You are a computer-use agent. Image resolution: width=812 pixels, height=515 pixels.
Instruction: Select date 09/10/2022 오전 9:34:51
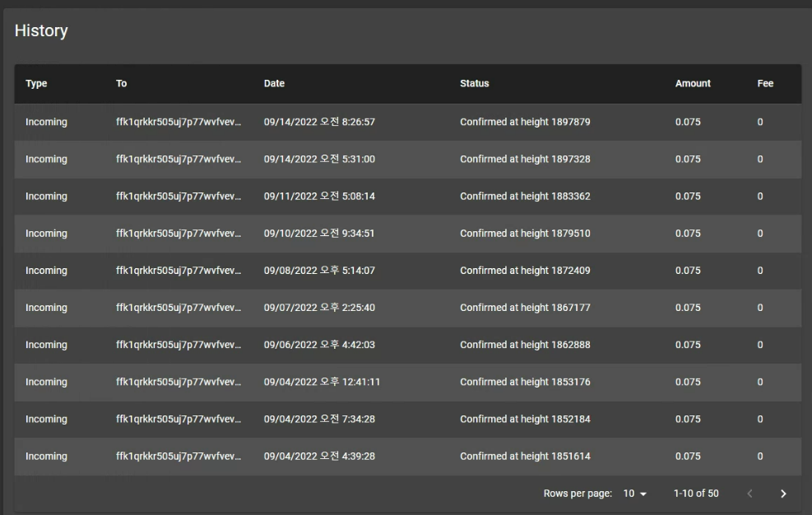319,233
